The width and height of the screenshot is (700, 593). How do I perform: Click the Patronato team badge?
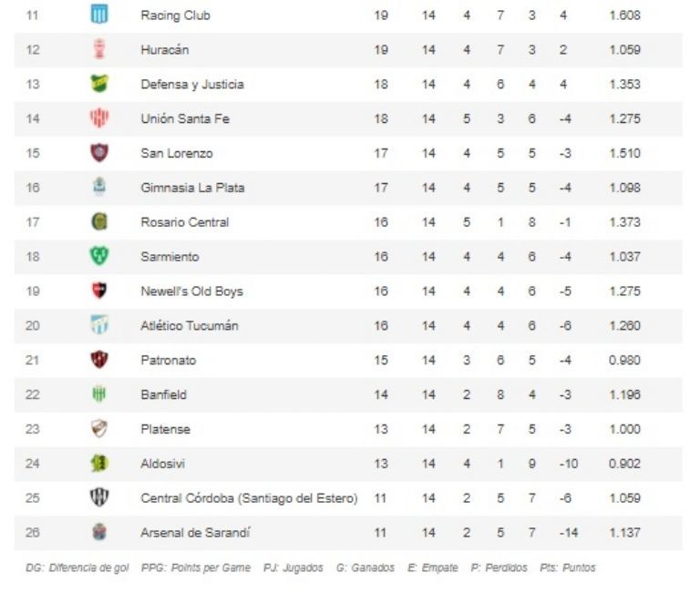coord(99,360)
